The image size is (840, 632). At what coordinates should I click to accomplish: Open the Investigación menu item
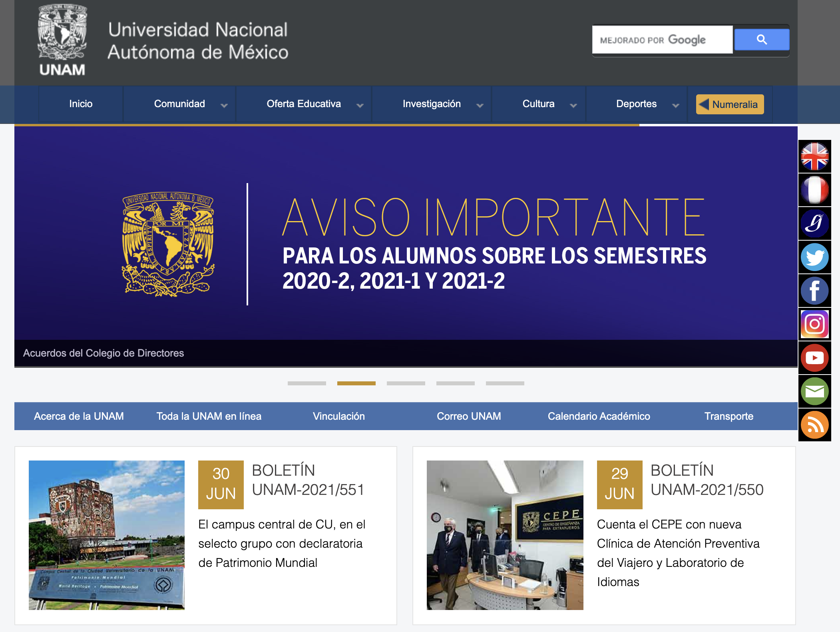(x=432, y=104)
